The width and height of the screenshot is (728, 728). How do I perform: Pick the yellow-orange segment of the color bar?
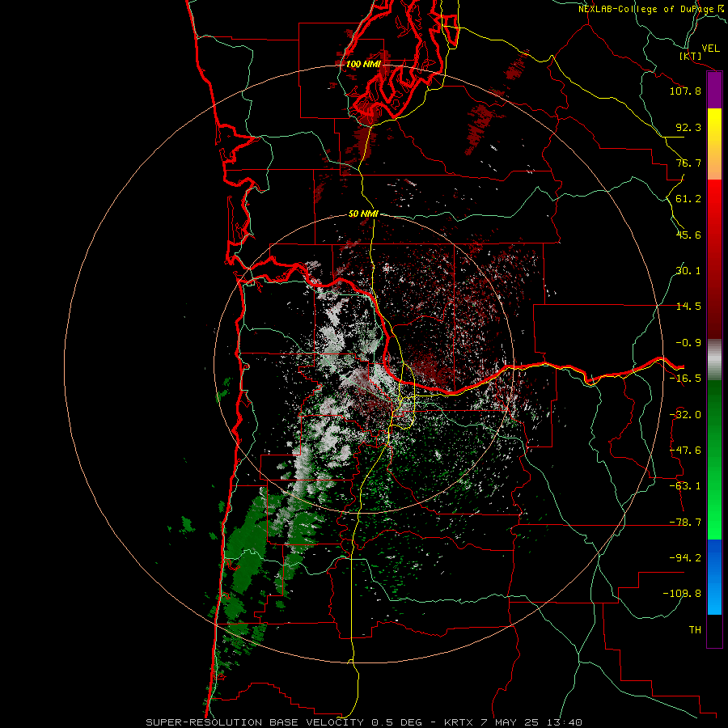click(714, 144)
